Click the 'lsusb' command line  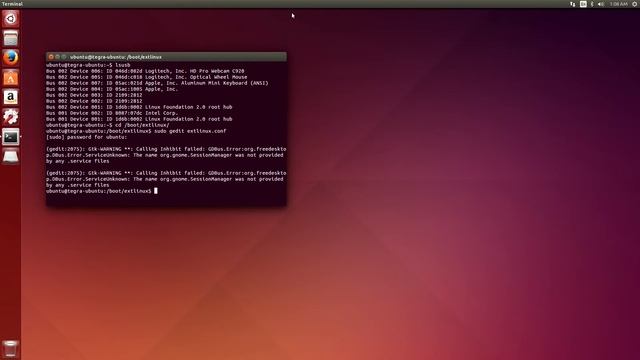click(88, 65)
